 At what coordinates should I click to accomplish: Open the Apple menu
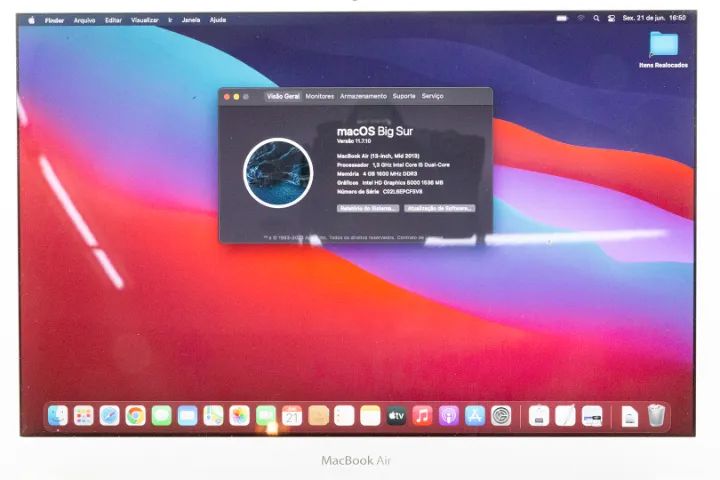tap(32, 20)
